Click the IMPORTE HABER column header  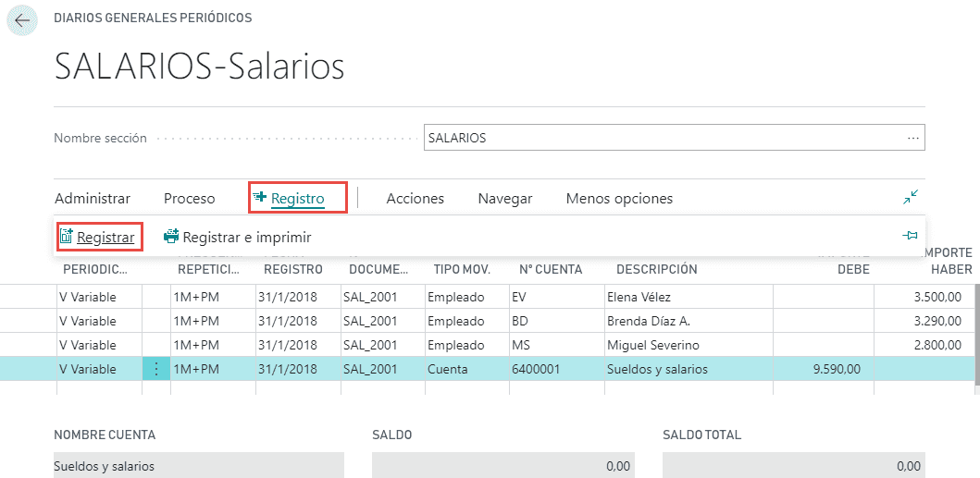click(x=947, y=261)
